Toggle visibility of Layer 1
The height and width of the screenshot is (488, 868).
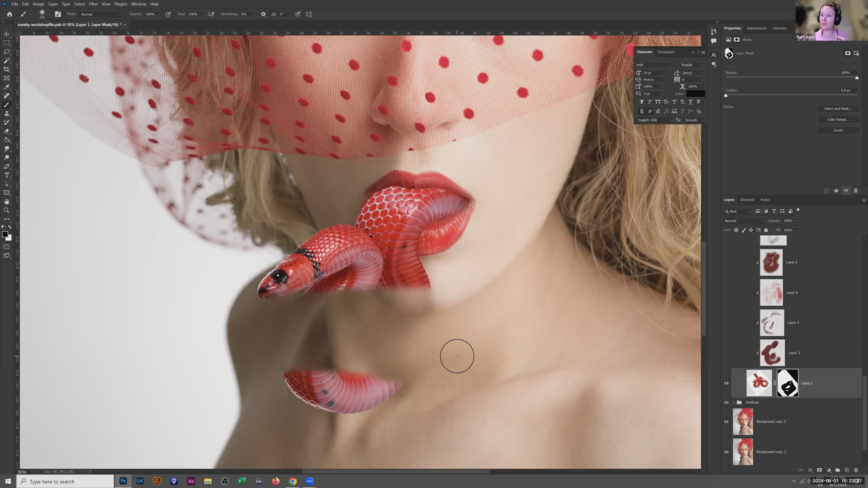(x=726, y=383)
